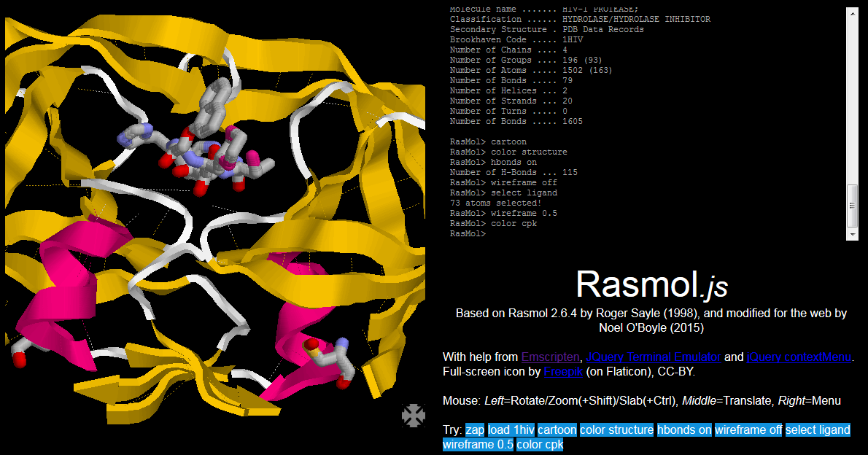Open the Emscripten link
This screenshot has width=868, height=455.
pos(550,357)
